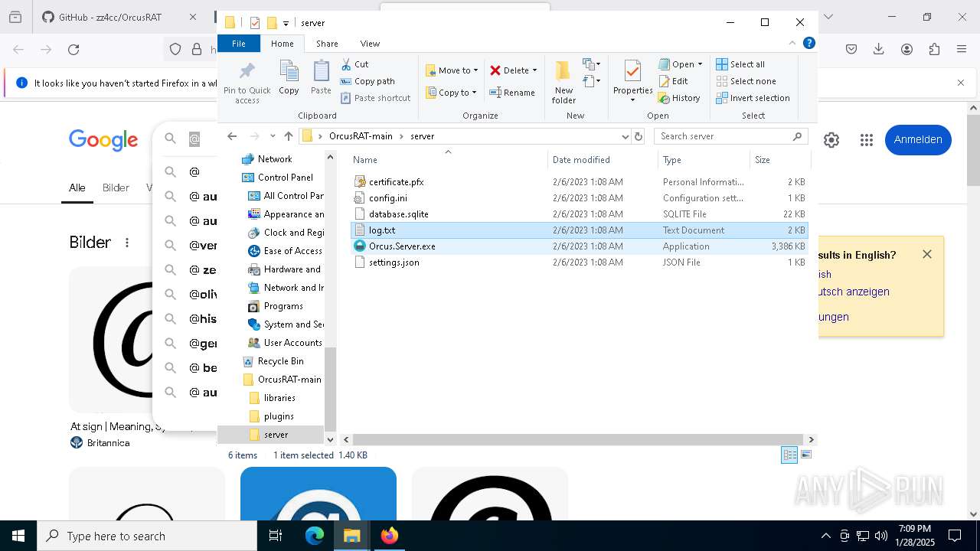Select database.sqlite file

pyautogui.click(x=398, y=214)
